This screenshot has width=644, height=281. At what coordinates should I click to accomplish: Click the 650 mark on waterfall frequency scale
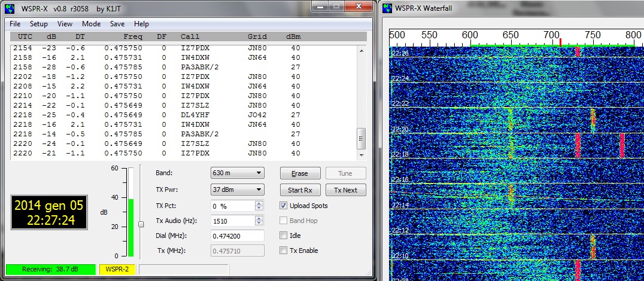511,35
